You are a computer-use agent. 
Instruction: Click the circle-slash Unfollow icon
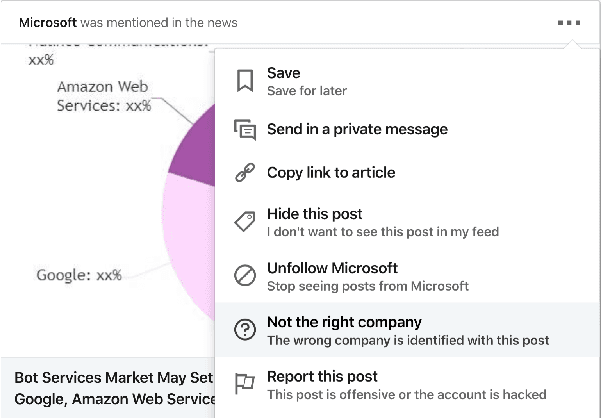244,276
